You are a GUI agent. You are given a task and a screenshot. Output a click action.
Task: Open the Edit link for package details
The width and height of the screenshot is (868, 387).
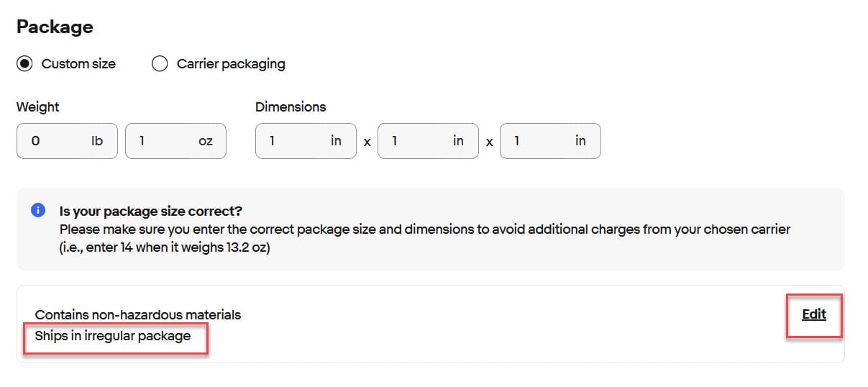tap(813, 314)
